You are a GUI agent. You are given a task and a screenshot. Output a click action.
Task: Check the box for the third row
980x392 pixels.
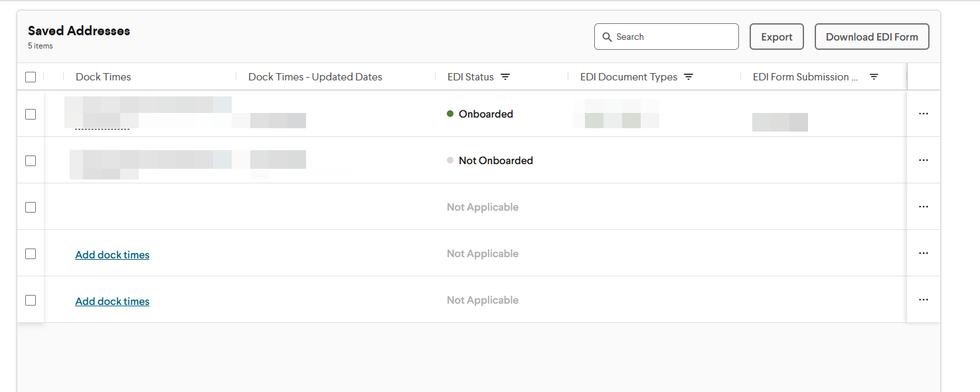31,207
